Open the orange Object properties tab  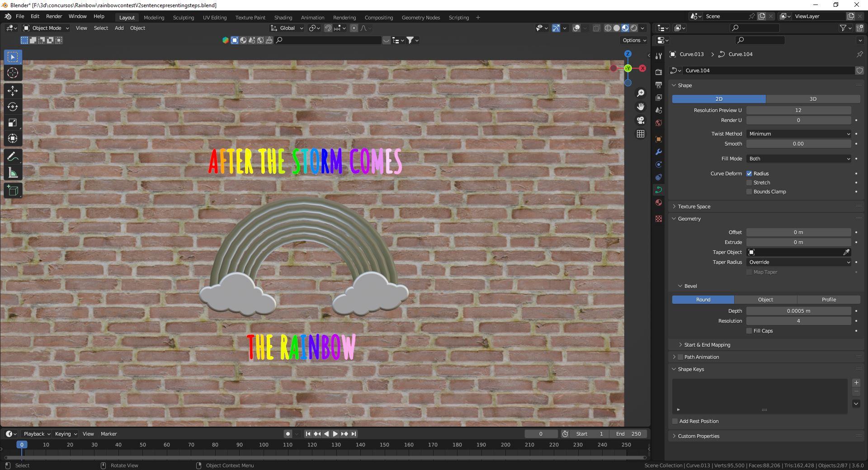pos(659,139)
